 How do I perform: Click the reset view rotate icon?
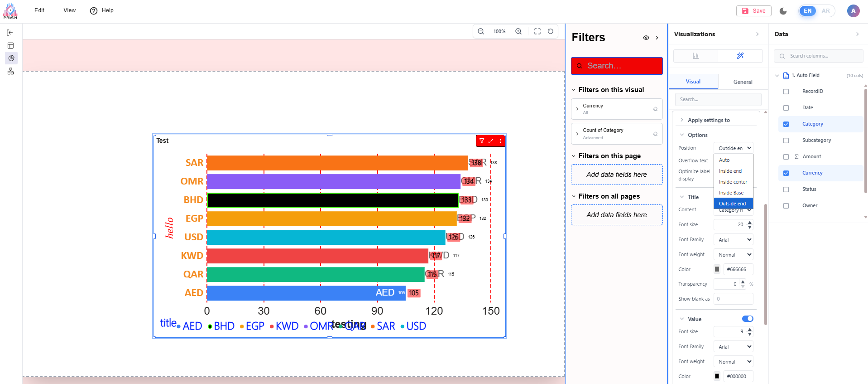551,31
